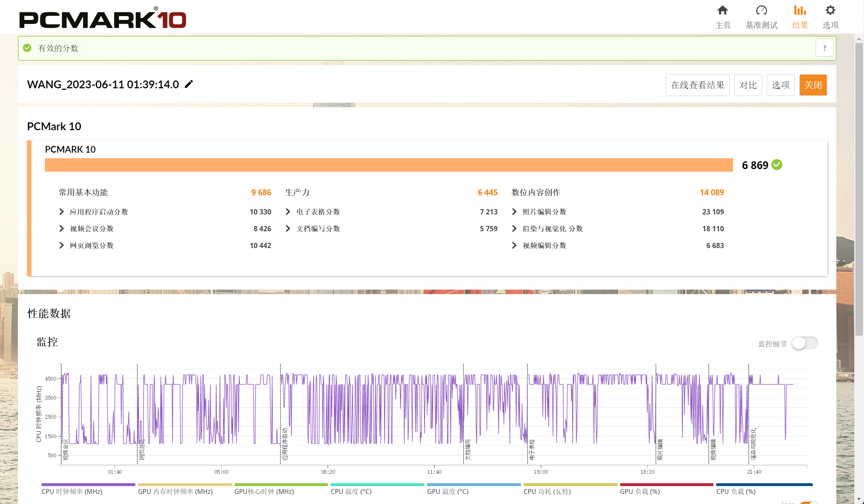Image resolution: width=864 pixels, height=504 pixels.
Task: Toggle CPU 时钟频率 legend series
Action: tap(72, 491)
